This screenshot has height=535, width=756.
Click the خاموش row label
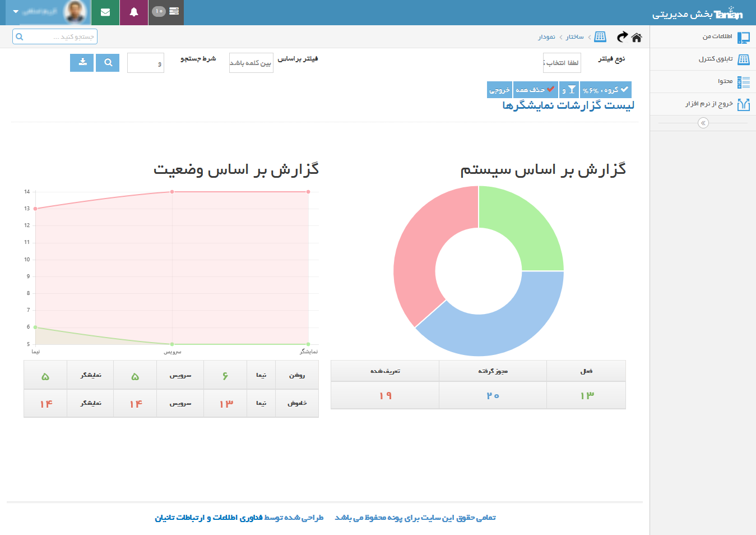pyautogui.click(x=297, y=403)
